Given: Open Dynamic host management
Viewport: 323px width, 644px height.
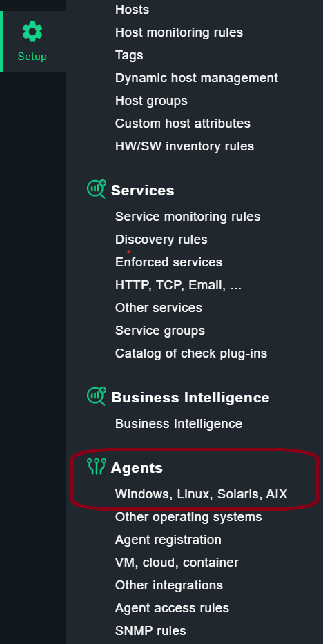Looking at the screenshot, I should coord(197,78).
